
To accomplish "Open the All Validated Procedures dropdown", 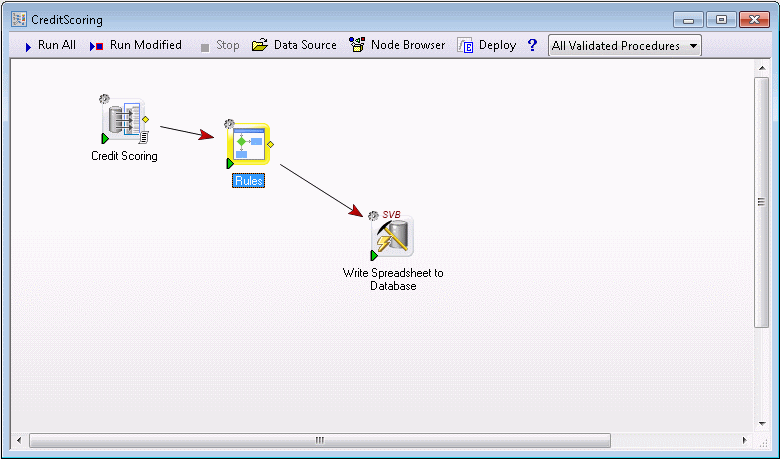I will point(624,46).
